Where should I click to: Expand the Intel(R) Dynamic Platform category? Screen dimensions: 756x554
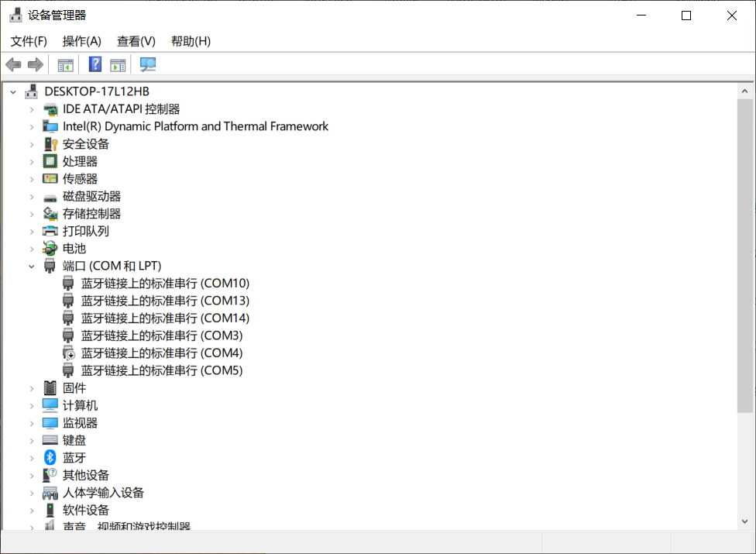click(31, 127)
